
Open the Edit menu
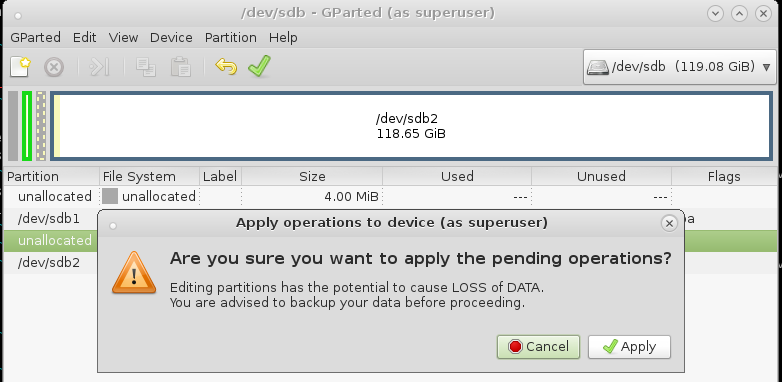coord(84,38)
